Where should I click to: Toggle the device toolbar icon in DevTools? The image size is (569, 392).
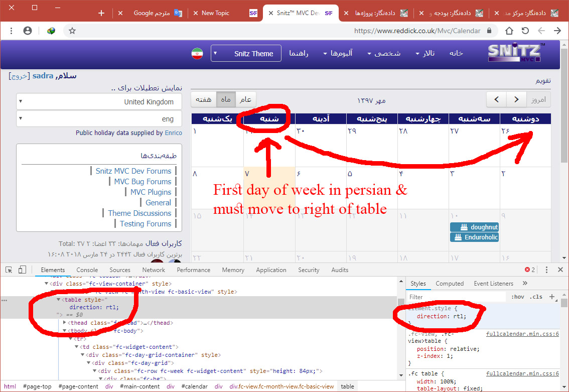pos(22,270)
